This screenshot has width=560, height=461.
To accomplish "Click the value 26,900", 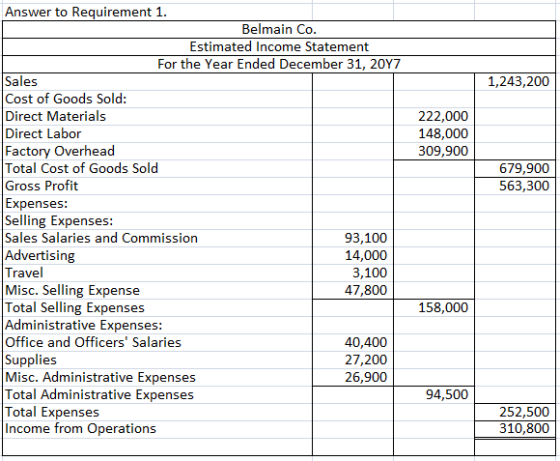I will pyautogui.click(x=366, y=377).
